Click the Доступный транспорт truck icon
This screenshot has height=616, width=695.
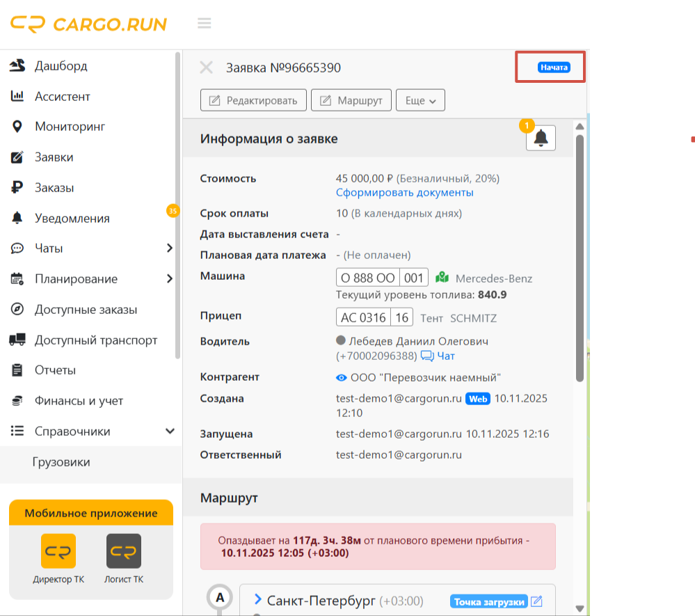click(17, 340)
